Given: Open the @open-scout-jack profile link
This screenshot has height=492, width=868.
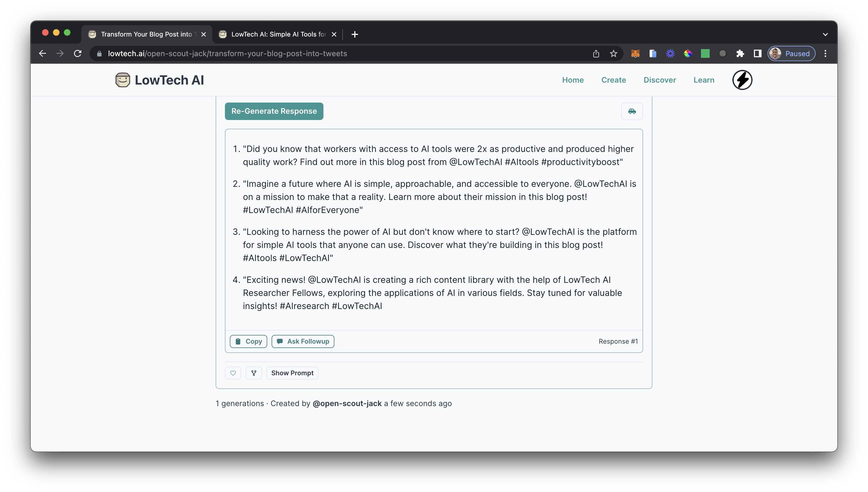Looking at the screenshot, I should (347, 403).
